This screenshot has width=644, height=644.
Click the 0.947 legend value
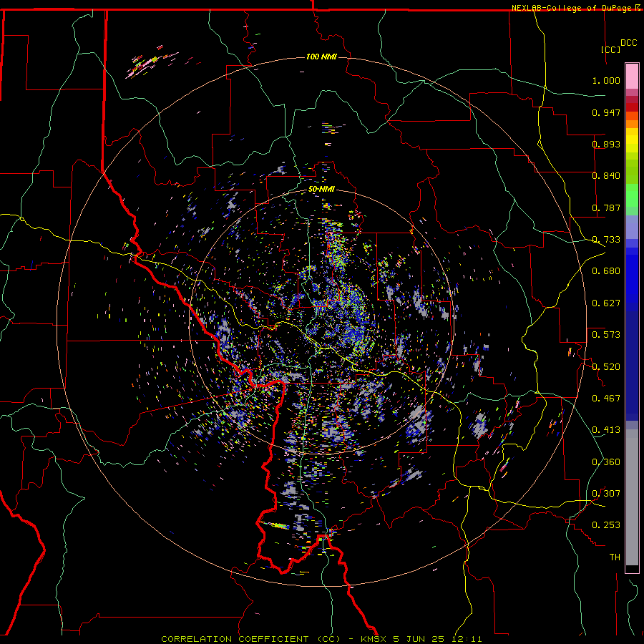pyautogui.click(x=606, y=112)
